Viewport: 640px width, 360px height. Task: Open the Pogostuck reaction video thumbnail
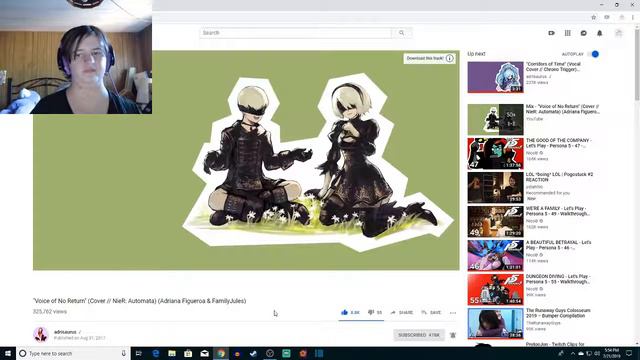[495, 187]
